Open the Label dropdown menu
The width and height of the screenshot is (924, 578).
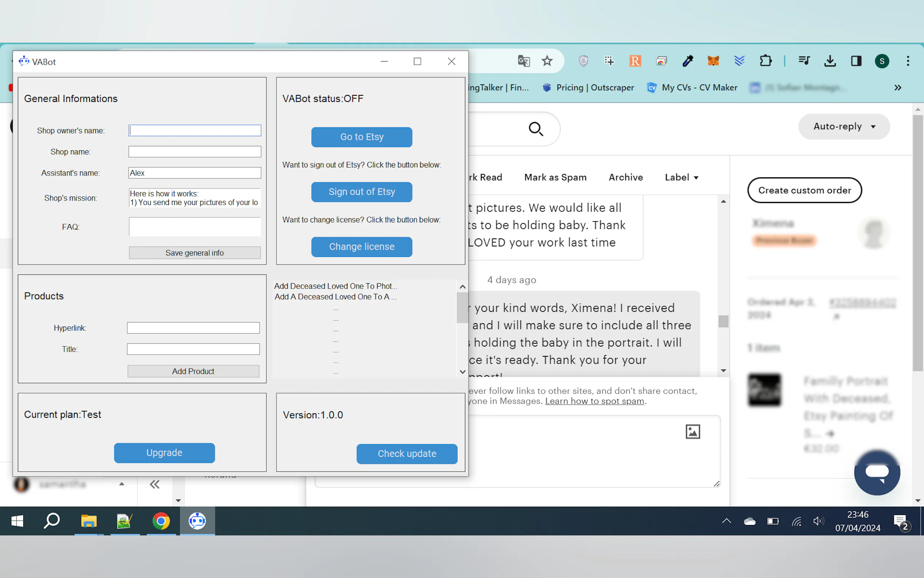[681, 177]
